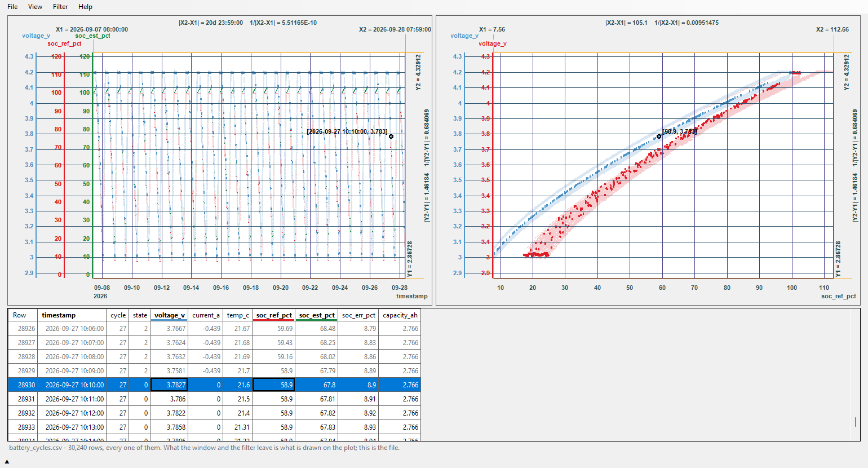
Task: Click timestamp cell 2026-09-27 10:06:00
Action: pyautogui.click(x=72, y=328)
